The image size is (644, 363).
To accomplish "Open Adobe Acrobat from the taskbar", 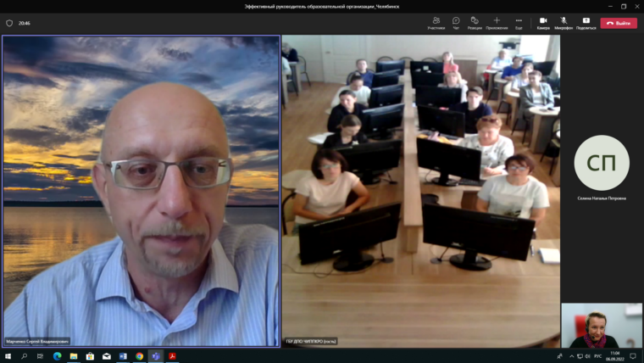I will click(x=172, y=356).
